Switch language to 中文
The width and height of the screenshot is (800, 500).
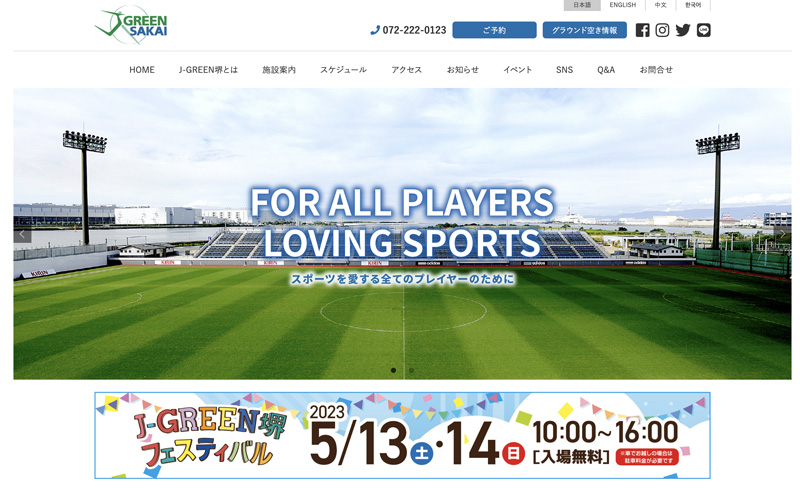coord(660,5)
